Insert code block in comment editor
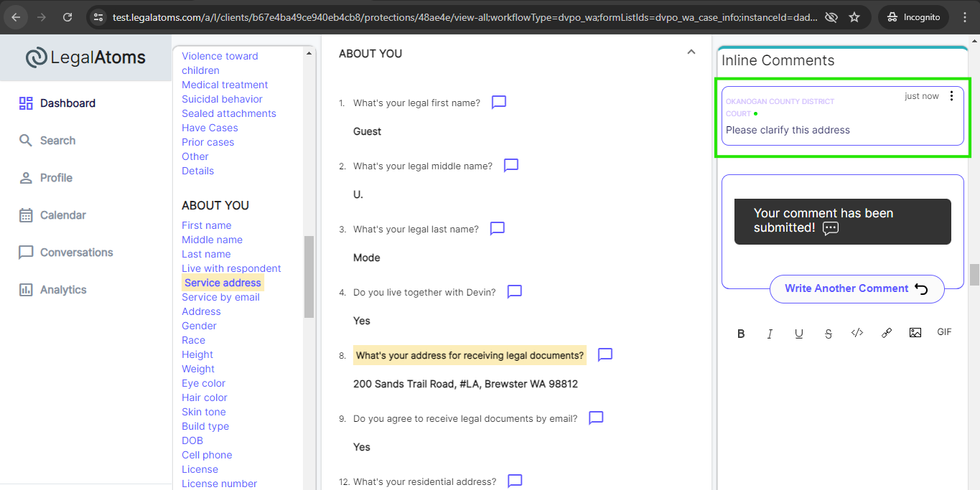The width and height of the screenshot is (980, 490). [x=857, y=333]
